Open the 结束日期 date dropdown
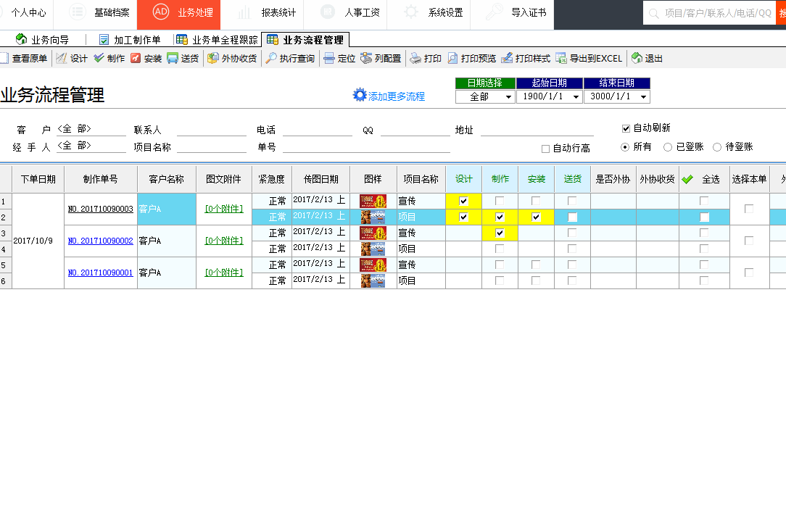This screenshot has height=532, width=786. click(643, 97)
